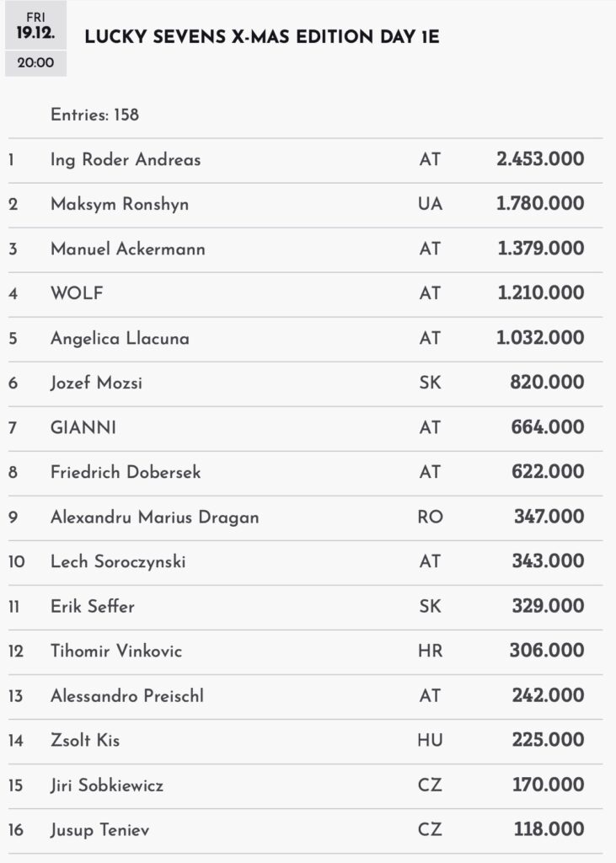
Task: Select Tihomir Vinkovic's HR country code
Action: click(x=430, y=651)
